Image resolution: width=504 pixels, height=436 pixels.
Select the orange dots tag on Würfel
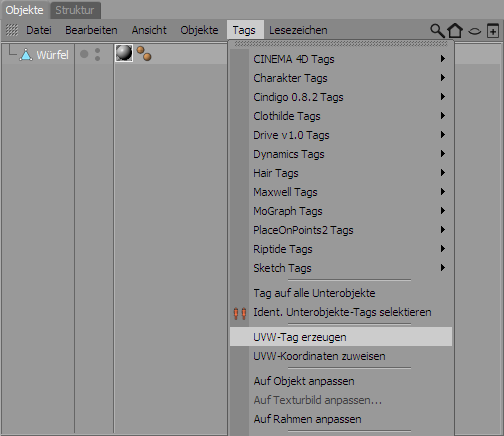coord(144,53)
